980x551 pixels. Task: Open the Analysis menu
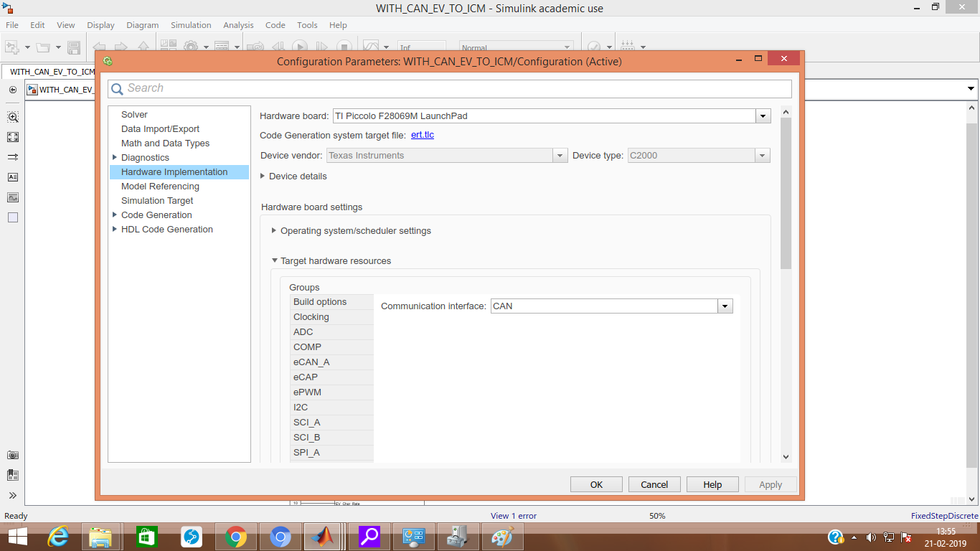pos(238,25)
